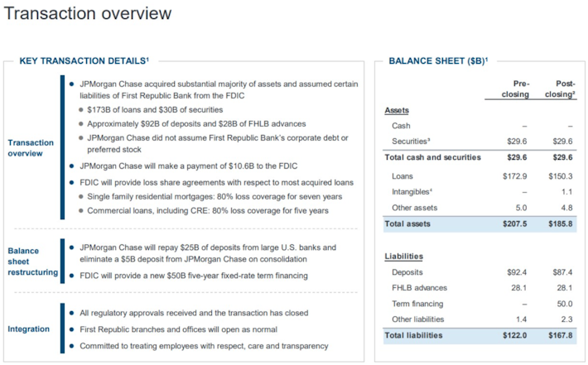Click the 'Deposits' row label
Viewport: 588px width, 365px height.
(407, 272)
